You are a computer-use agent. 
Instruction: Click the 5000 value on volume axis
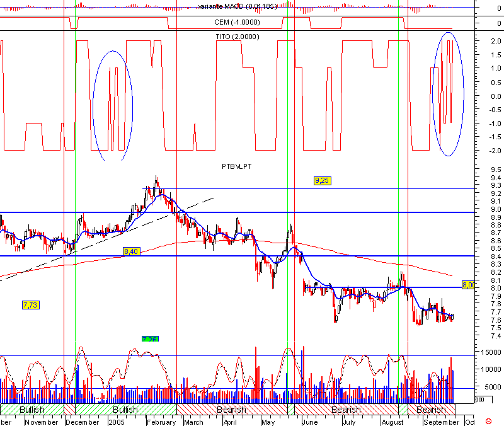[493, 387]
